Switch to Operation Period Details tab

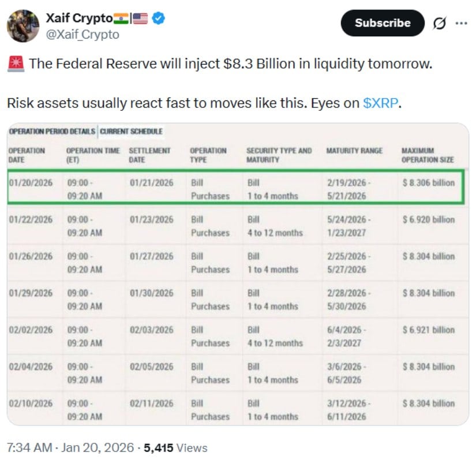(52, 132)
